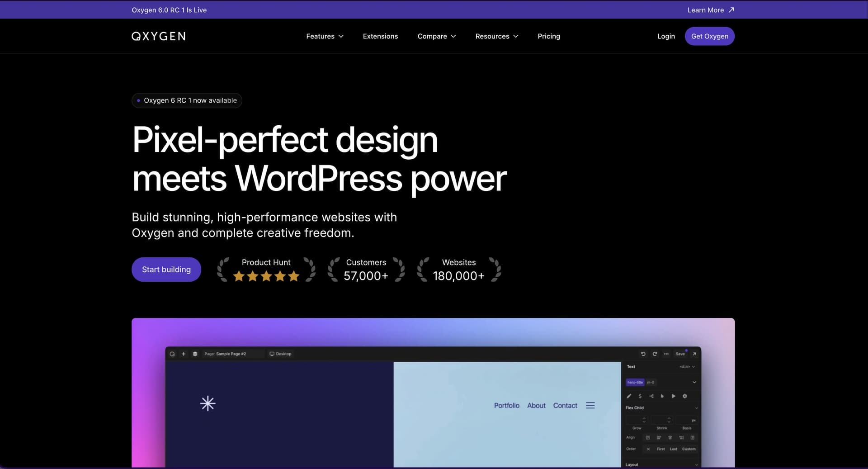Click Contact in the preview navigation
The width and height of the screenshot is (868, 469).
coord(565,406)
